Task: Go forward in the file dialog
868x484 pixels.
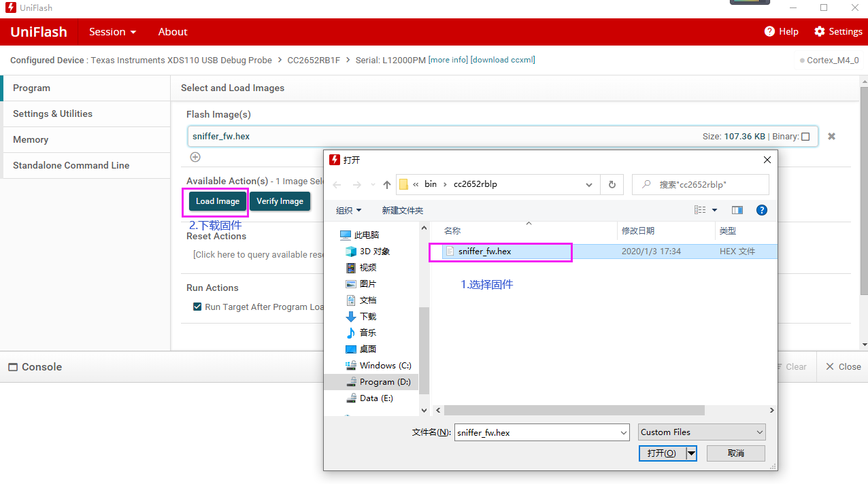Action: click(x=356, y=185)
